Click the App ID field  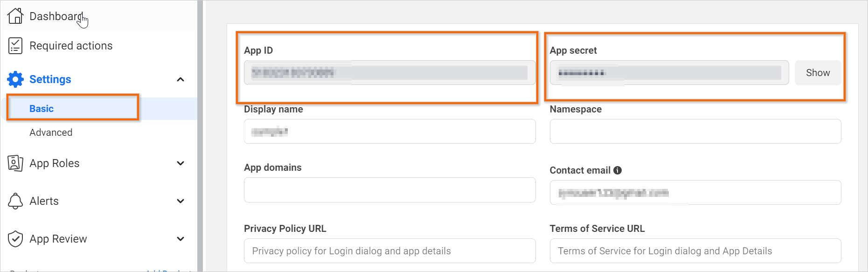tap(389, 73)
